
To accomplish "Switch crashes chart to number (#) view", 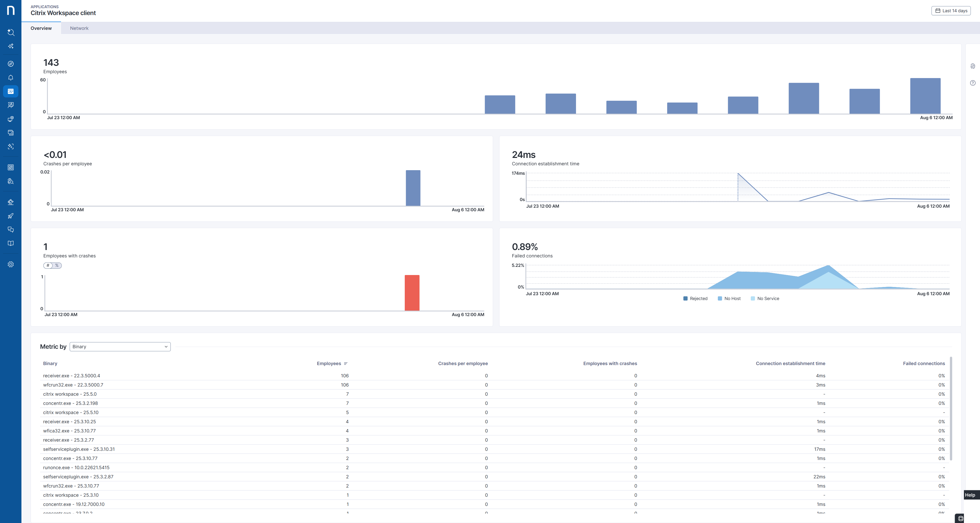I will tap(48, 266).
